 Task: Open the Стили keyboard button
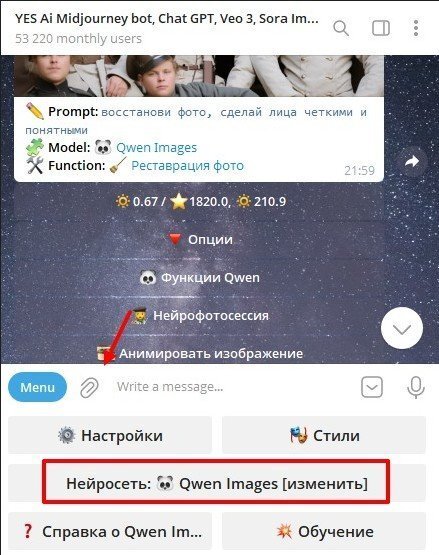(324, 435)
